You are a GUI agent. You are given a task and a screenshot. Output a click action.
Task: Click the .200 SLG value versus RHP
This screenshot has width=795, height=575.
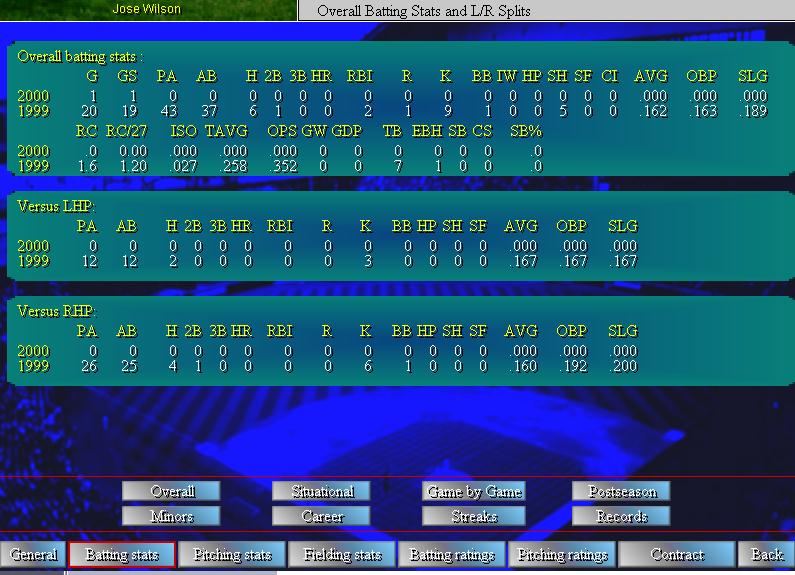[x=623, y=366]
